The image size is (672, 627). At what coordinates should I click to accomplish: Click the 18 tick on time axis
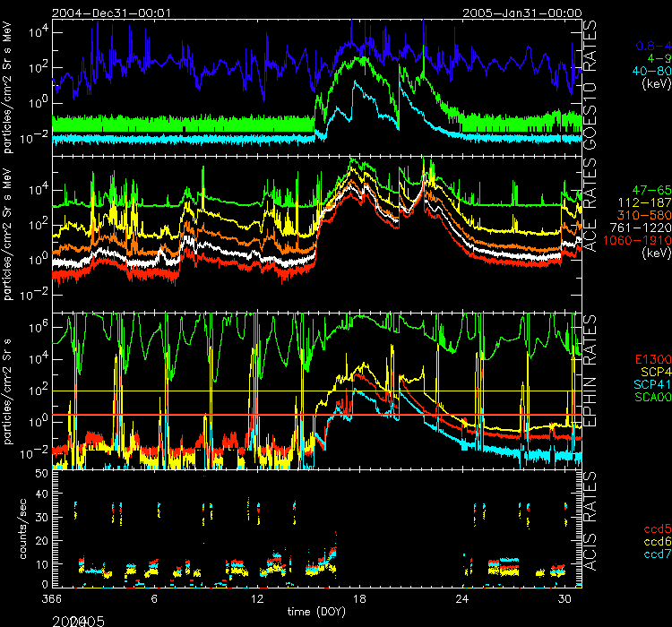pyautogui.click(x=360, y=597)
